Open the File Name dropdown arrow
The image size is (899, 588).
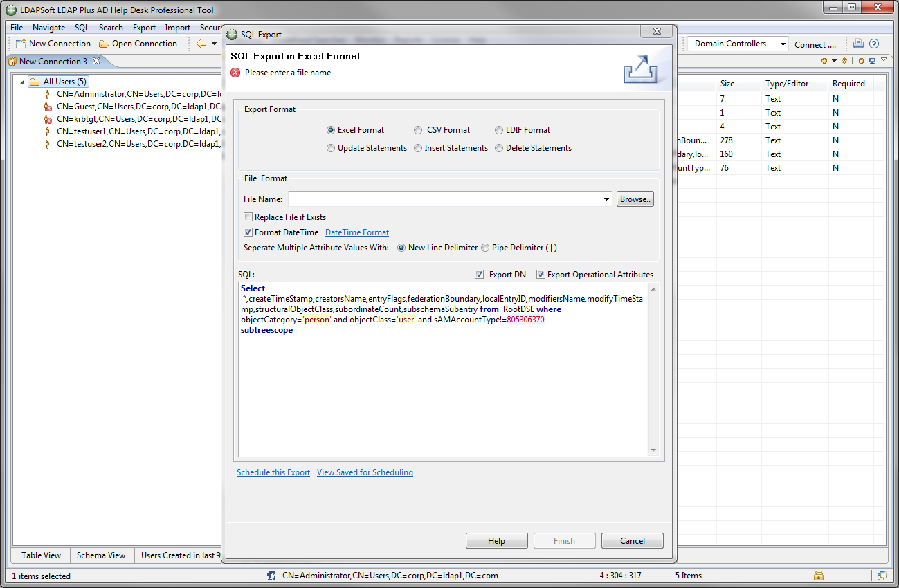(607, 199)
